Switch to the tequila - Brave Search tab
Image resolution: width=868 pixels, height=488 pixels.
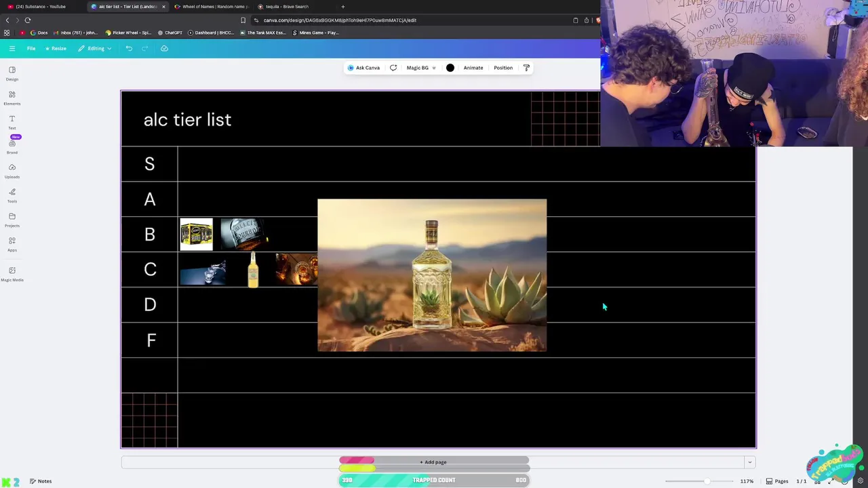[287, 7]
